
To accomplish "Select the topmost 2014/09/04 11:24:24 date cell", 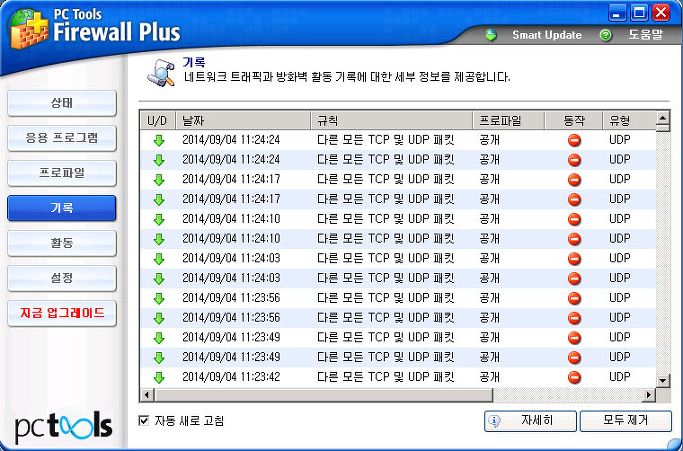I will point(231,140).
